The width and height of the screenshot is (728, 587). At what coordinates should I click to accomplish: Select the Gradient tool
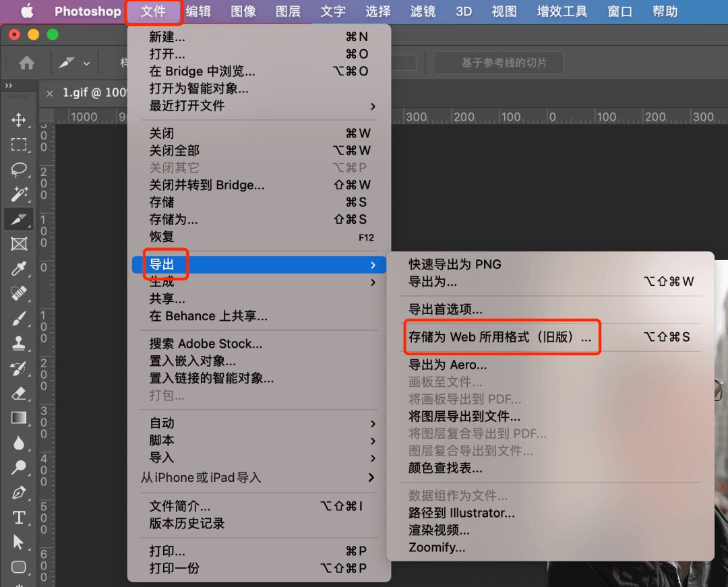tap(19, 418)
